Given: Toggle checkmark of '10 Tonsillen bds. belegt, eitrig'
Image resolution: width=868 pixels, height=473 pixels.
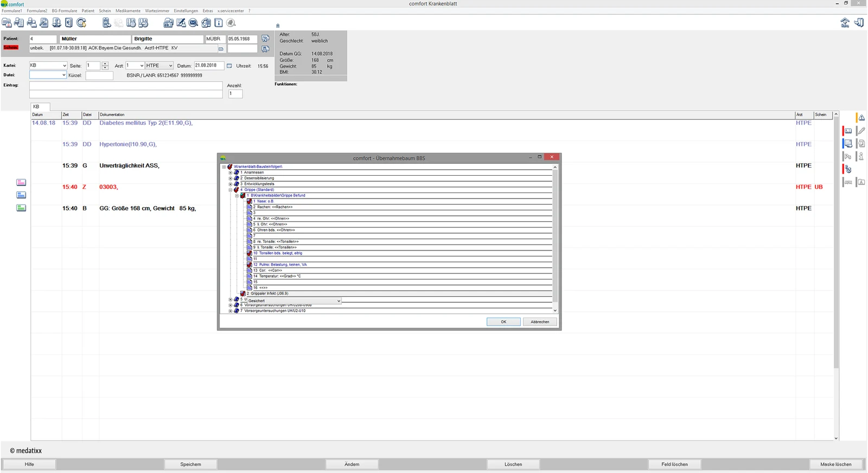Looking at the screenshot, I should click(x=250, y=253).
